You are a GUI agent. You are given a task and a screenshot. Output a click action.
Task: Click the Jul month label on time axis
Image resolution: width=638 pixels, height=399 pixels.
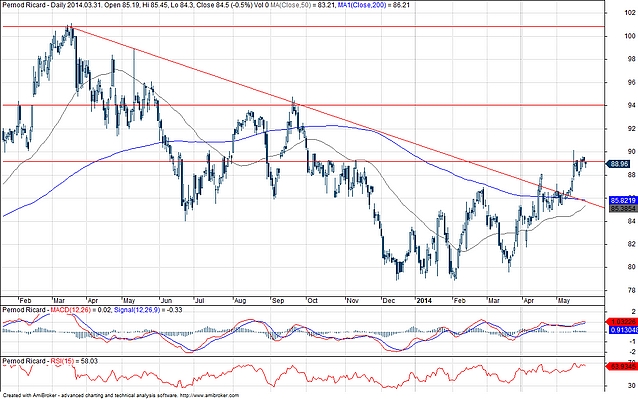click(199, 301)
